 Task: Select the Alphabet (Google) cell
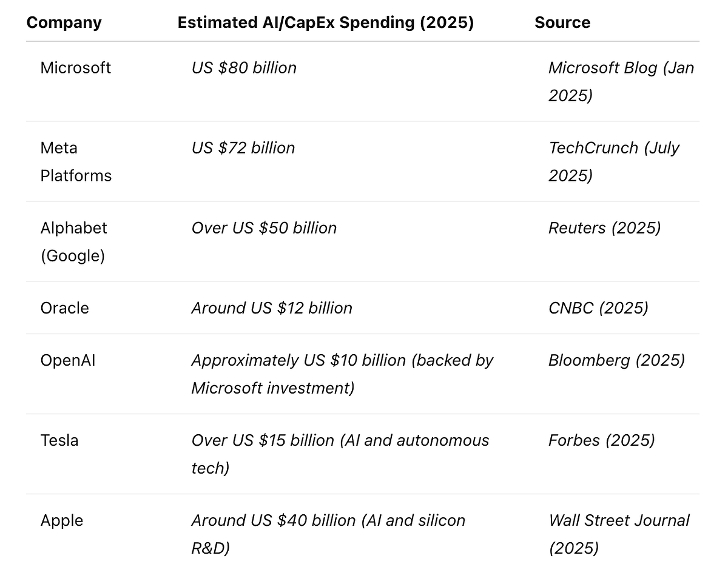pyautogui.click(x=73, y=241)
